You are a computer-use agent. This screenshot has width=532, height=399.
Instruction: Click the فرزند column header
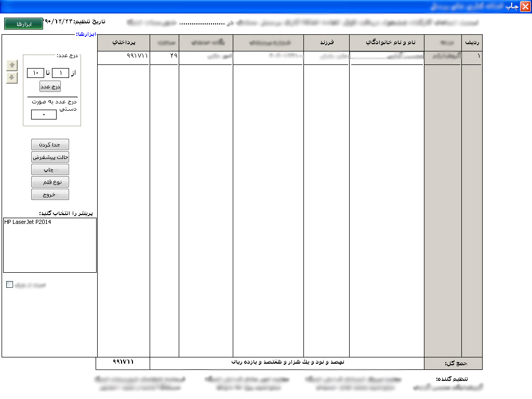click(x=326, y=42)
